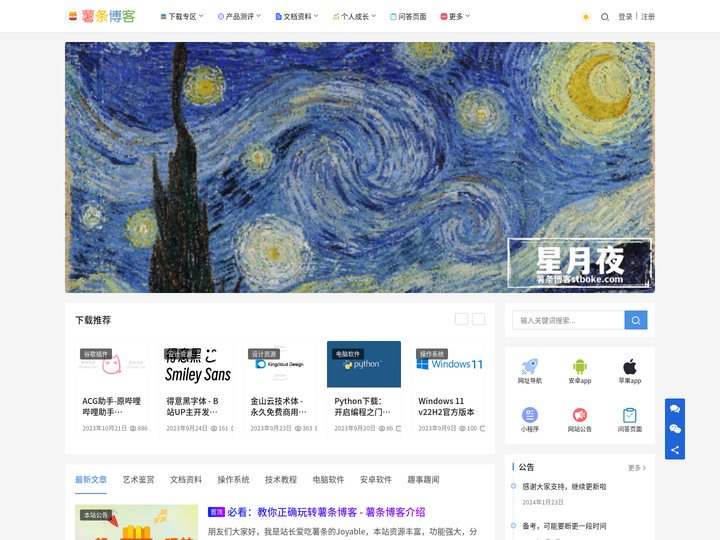The height and width of the screenshot is (540, 720).
Task: Open 金山云技术体 - 永久免费商用 title link
Action: [x=278, y=406]
